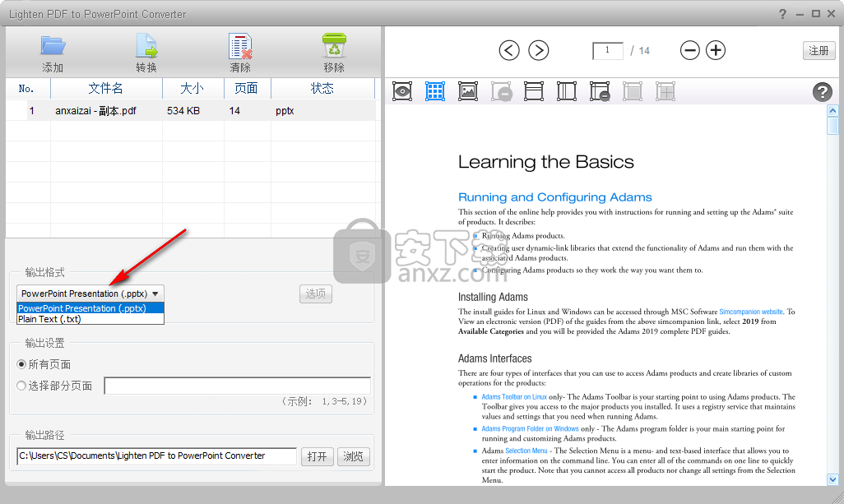Go to previous page arrow

click(x=508, y=50)
